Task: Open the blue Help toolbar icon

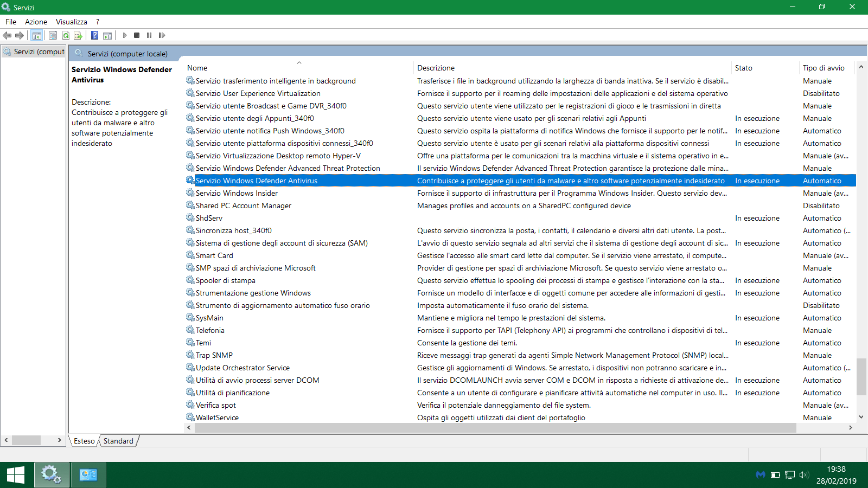Action: [x=94, y=35]
